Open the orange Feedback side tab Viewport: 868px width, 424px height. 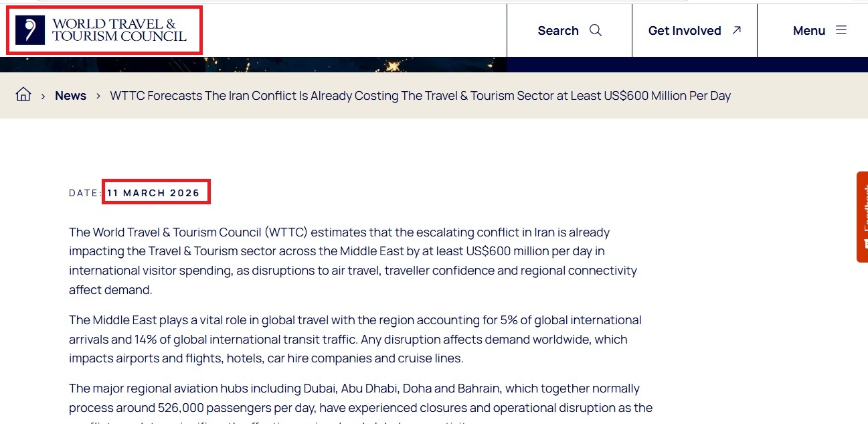tap(862, 217)
